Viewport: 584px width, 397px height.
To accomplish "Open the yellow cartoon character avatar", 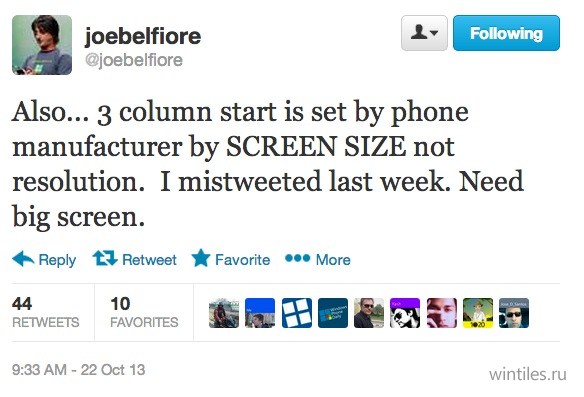I will point(478,313).
